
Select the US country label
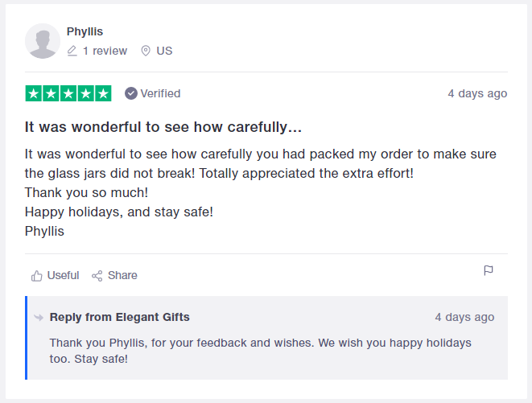(164, 51)
